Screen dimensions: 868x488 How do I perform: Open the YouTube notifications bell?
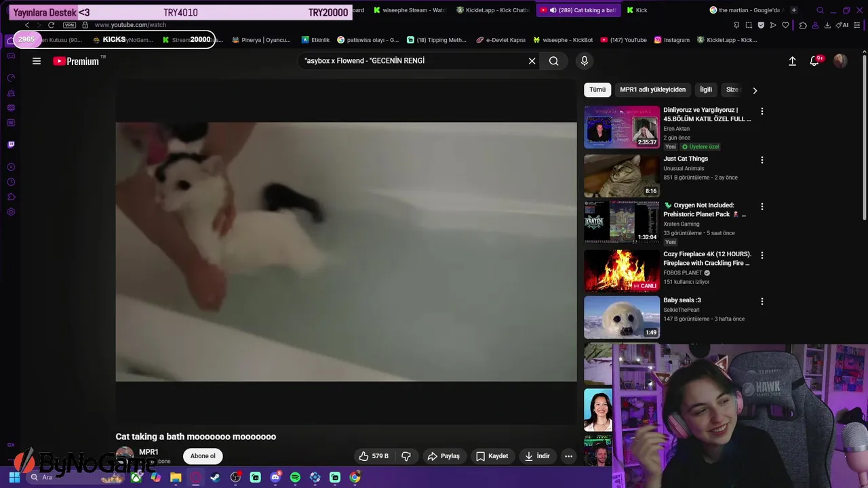click(815, 61)
